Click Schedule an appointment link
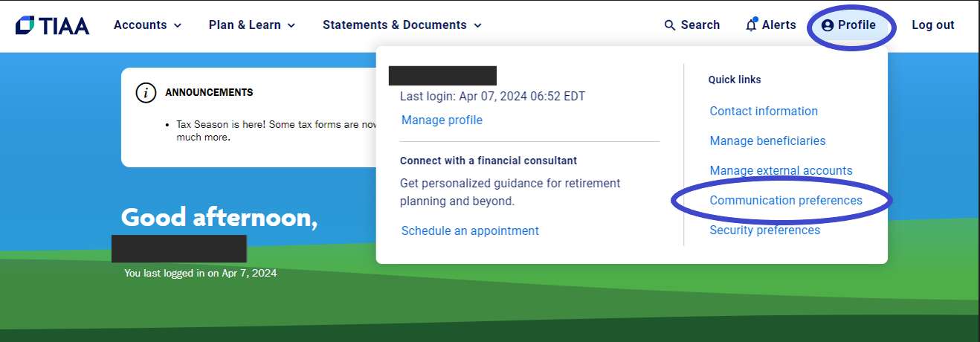 [470, 230]
